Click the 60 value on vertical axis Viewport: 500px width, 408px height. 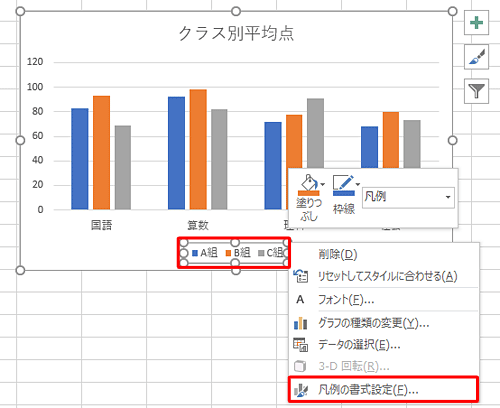[38, 136]
